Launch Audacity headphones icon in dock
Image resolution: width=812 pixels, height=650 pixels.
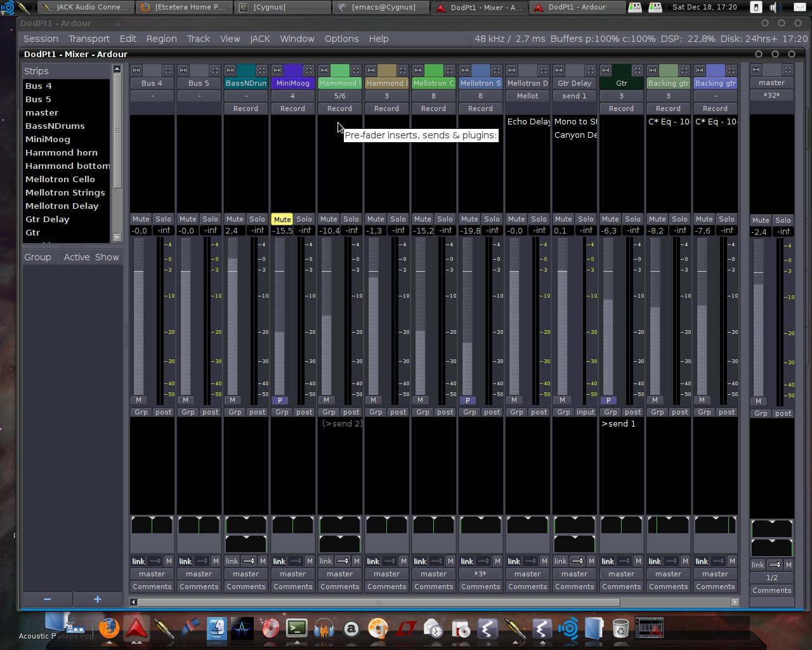pos(324,628)
